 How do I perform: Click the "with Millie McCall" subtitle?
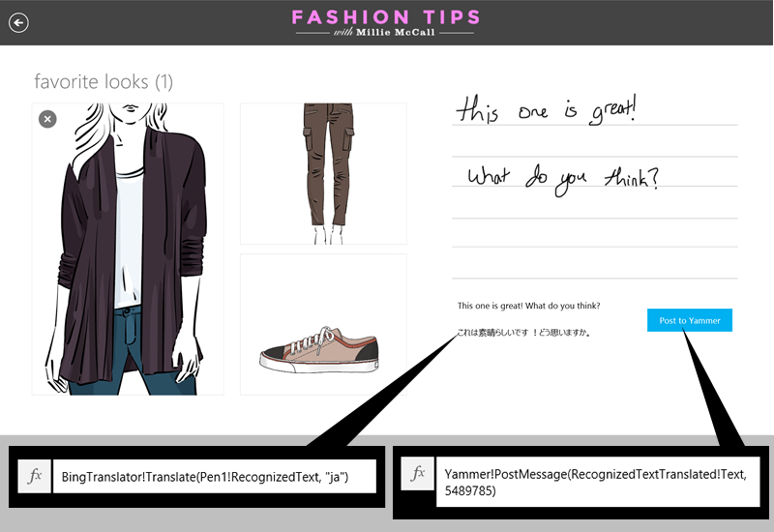384,33
